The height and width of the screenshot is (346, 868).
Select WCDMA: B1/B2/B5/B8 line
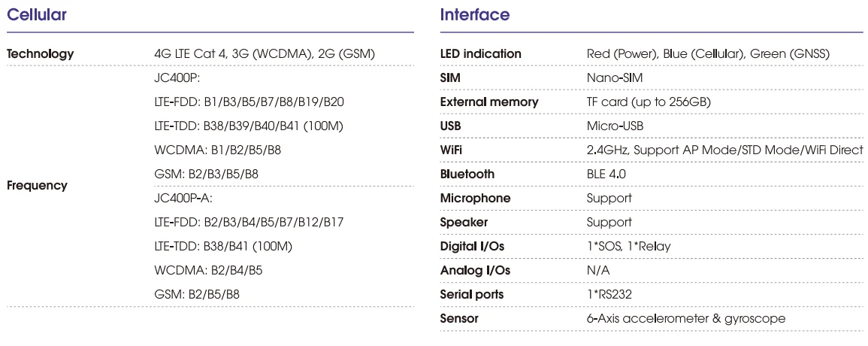point(217,150)
